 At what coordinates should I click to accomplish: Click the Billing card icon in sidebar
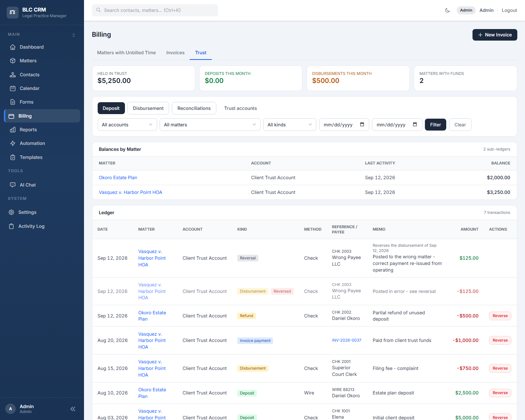[x=11, y=116]
